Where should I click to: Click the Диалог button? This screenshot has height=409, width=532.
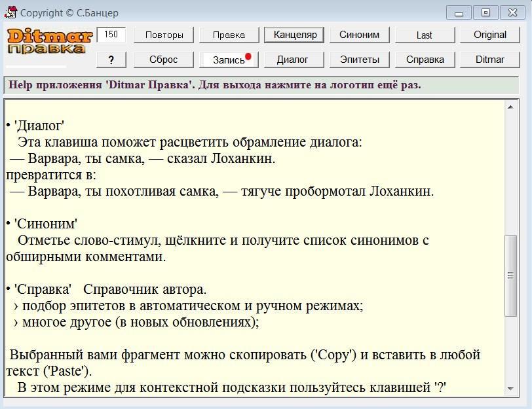(292, 60)
